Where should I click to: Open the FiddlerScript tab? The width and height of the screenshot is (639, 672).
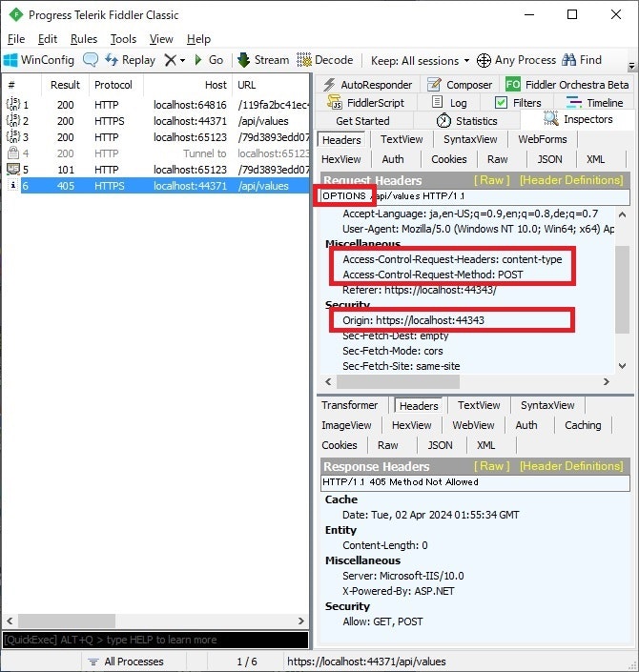pos(366,103)
